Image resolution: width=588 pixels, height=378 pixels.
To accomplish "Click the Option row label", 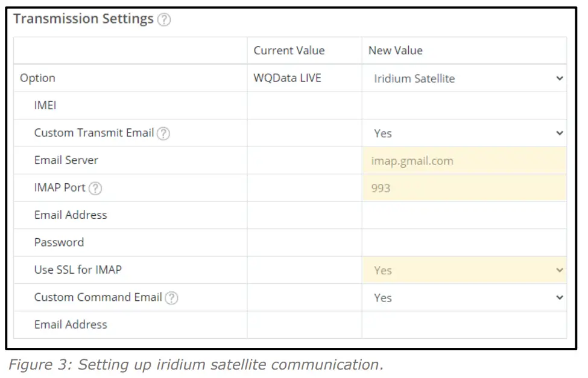I will (x=37, y=78).
